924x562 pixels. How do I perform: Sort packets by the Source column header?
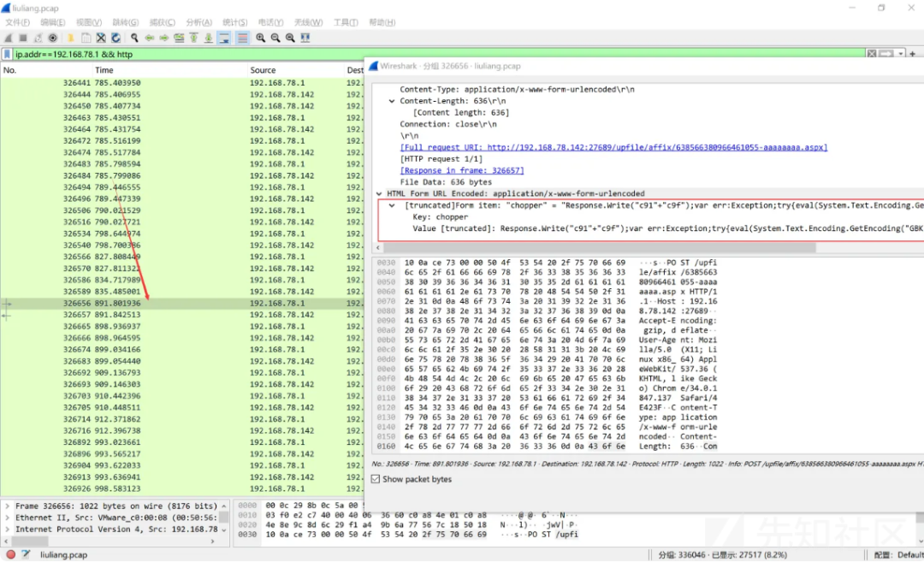pos(263,70)
